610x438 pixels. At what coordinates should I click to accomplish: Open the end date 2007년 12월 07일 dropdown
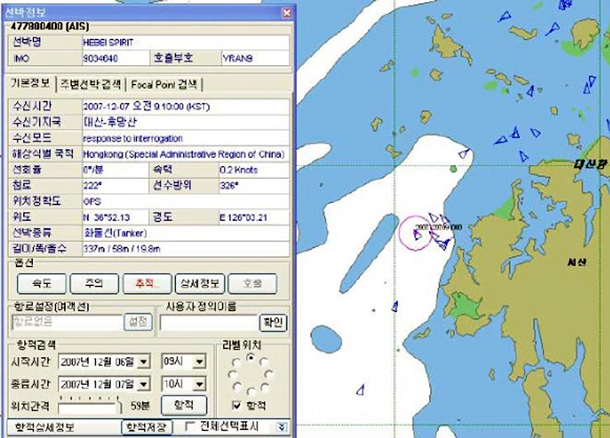[x=143, y=383]
